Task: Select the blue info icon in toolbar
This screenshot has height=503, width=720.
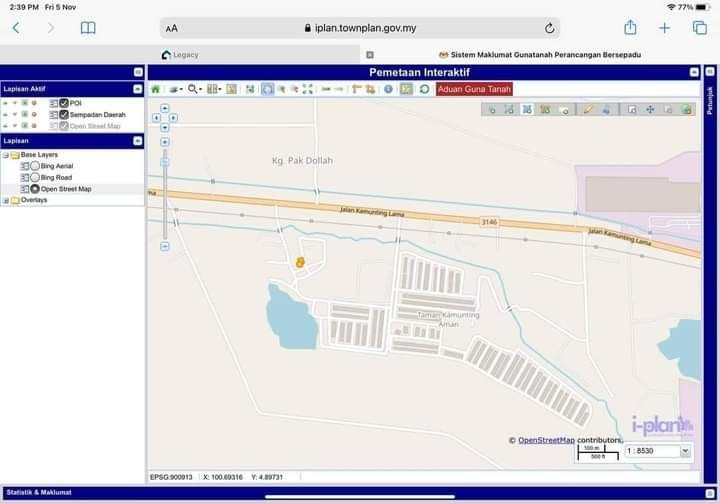Action: click(x=388, y=89)
